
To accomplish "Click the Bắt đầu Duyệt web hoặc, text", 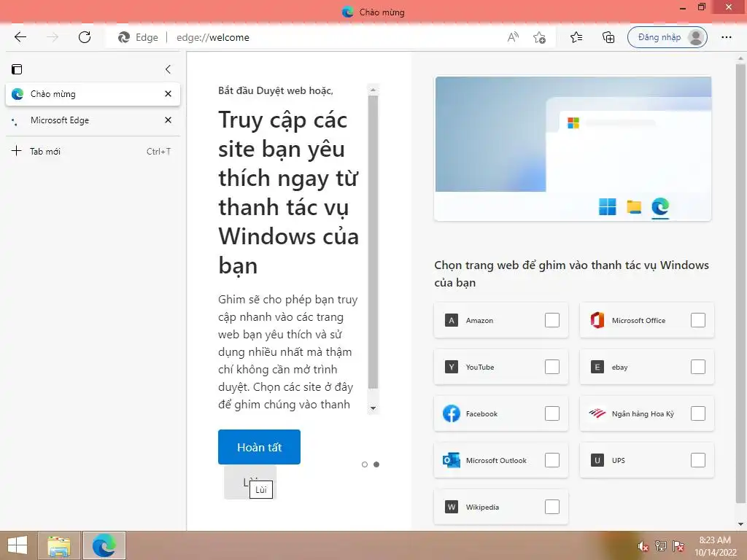I will click(x=275, y=90).
